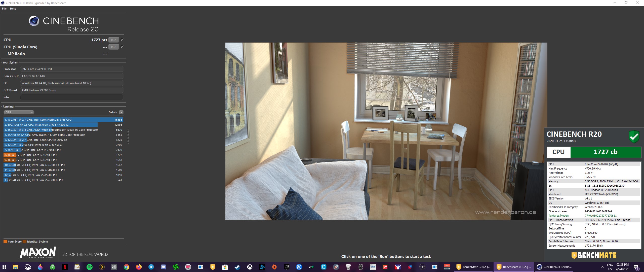Select the OS field showing Windows 10
This screenshot has height=272, width=644.
[x=72, y=83]
